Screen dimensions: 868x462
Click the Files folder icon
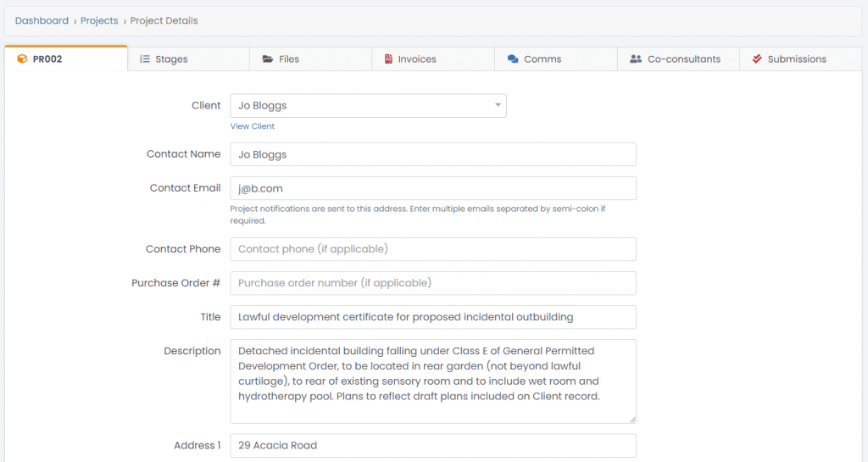pyautogui.click(x=268, y=58)
